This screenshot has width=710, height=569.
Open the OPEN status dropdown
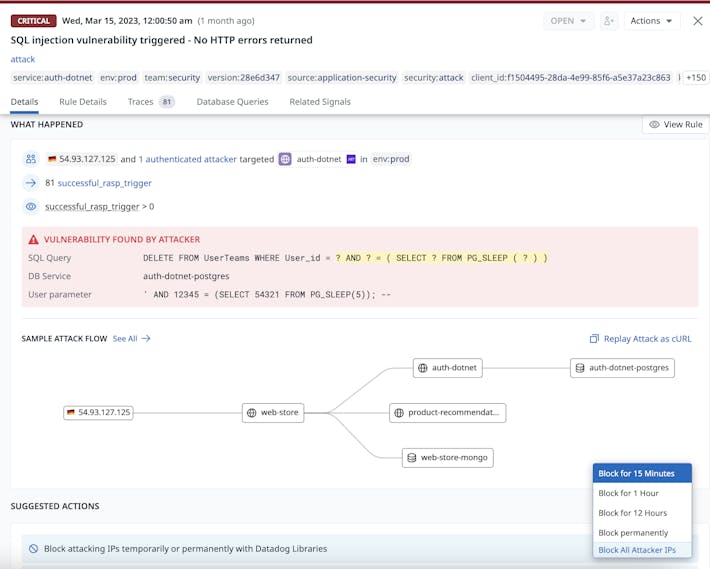tap(569, 21)
